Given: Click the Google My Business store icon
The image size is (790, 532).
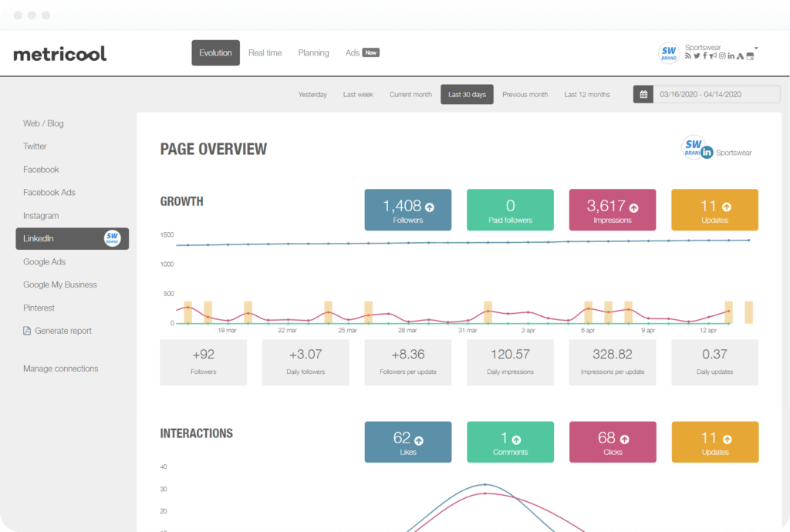Looking at the screenshot, I should click(748, 56).
